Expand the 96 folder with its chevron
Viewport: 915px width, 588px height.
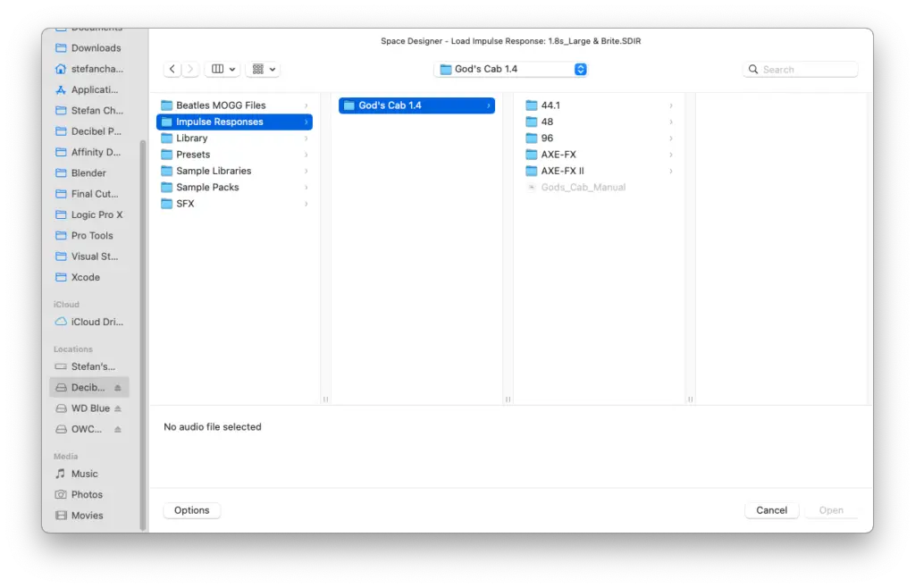pos(671,139)
